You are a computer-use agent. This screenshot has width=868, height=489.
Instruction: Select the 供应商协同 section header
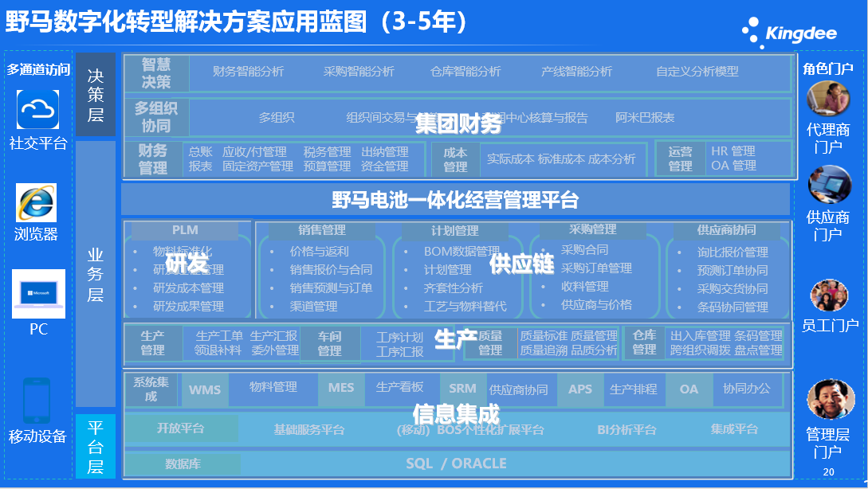pyautogui.click(x=726, y=230)
